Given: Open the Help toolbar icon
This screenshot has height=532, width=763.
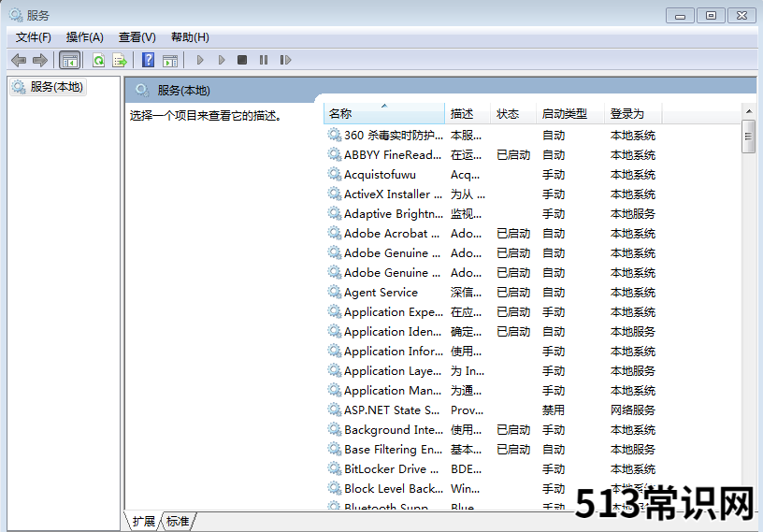Looking at the screenshot, I should point(148,61).
